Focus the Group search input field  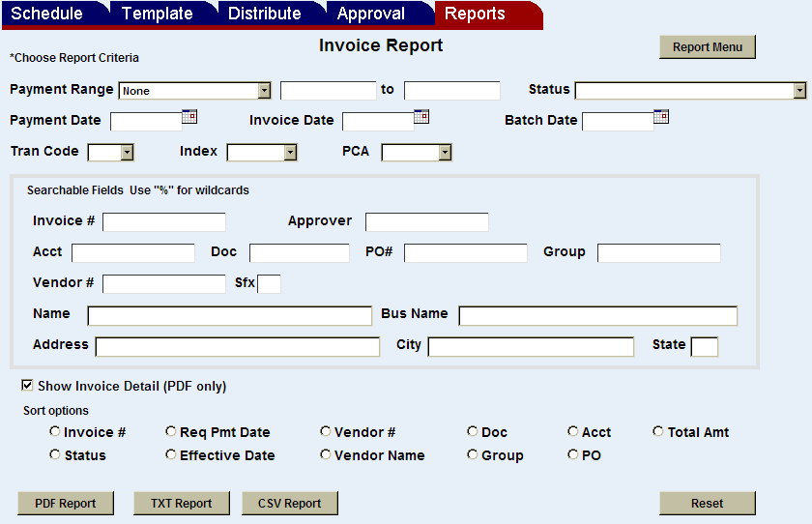658,253
